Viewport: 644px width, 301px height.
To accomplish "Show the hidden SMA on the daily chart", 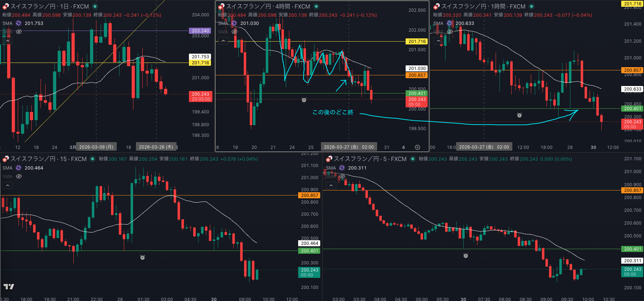I will click(19, 32).
